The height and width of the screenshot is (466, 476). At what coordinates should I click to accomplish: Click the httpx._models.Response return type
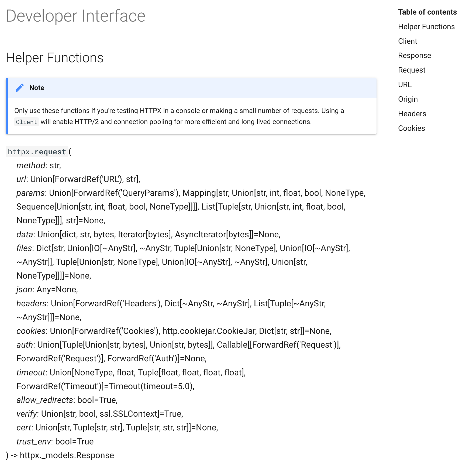[67, 455]
